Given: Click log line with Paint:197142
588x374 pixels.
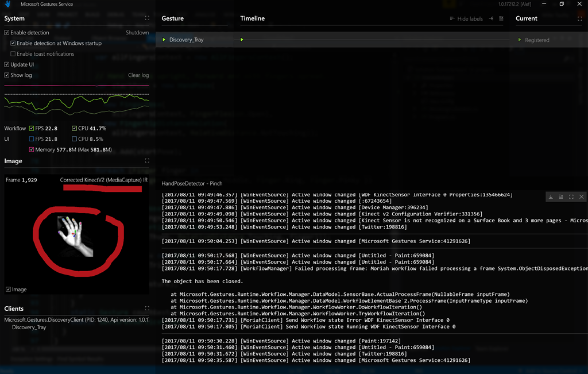Looking at the screenshot, I should pos(281,341).
